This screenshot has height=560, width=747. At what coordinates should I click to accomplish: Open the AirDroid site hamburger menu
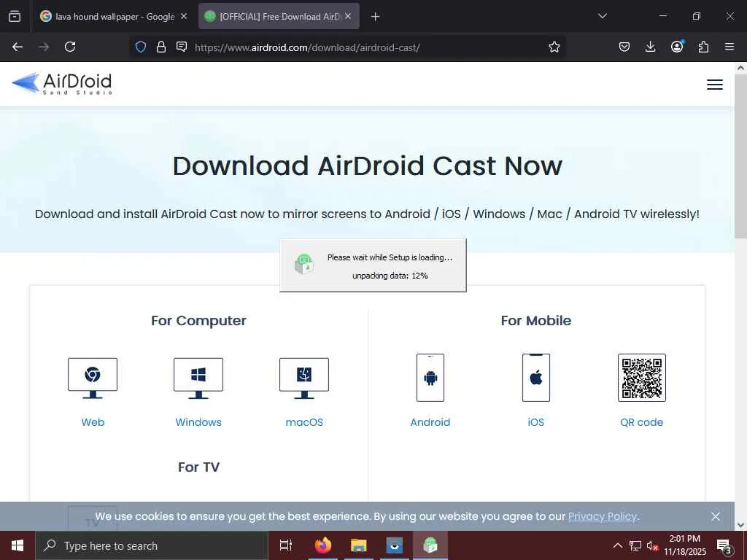[x=715, y=85]
